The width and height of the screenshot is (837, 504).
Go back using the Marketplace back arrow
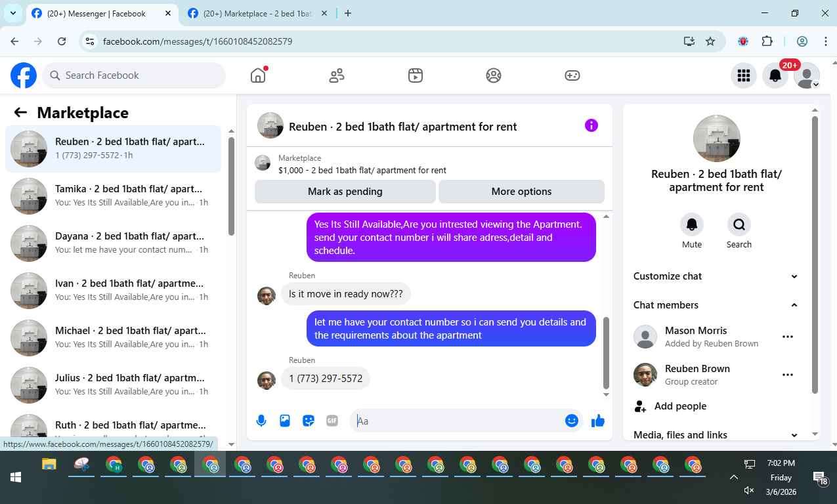[x=20, y=112]
